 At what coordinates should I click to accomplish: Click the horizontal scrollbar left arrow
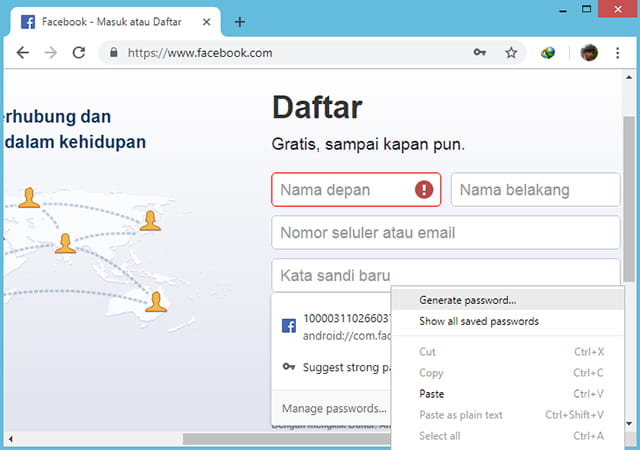(x=11, y=439)
